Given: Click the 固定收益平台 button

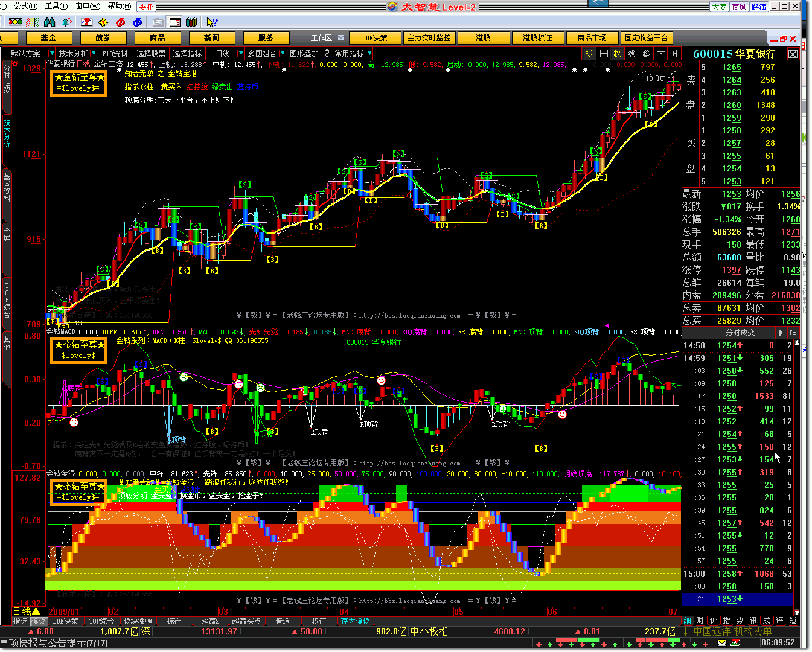Looking at the screenshot, I should coord(646,37).
